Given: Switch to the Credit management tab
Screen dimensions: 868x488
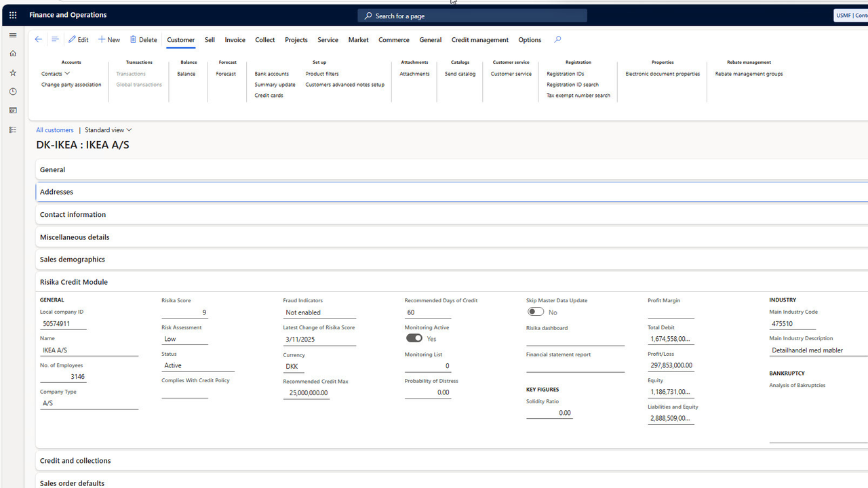Looking at the screenshot, I should click(x=480, y=40).
